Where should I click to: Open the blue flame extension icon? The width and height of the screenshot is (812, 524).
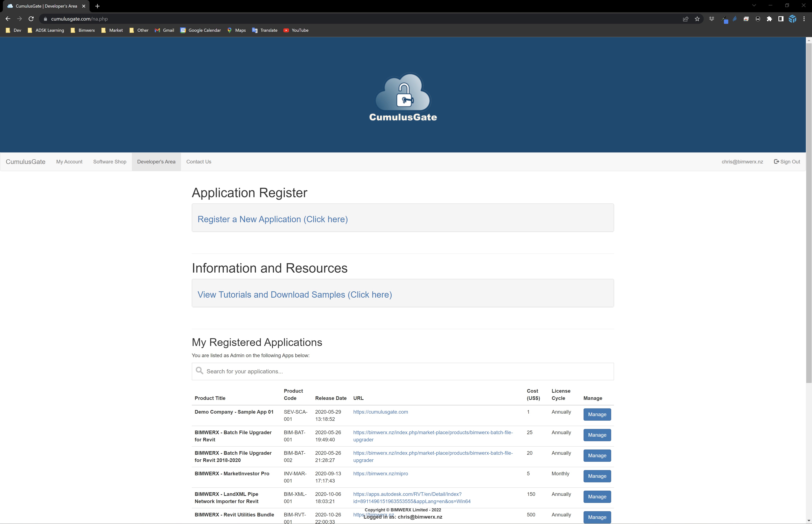pyautogui.click(x=735, y=19)
